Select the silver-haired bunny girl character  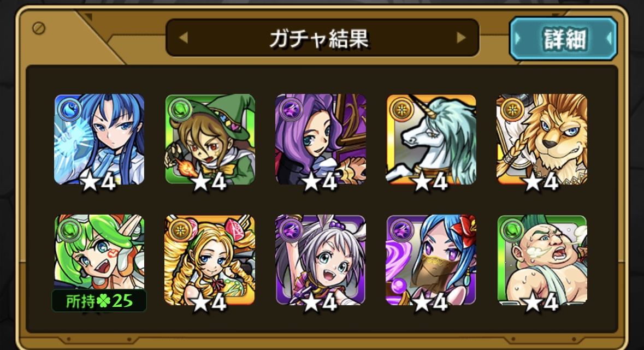click(x=320, y=259)
